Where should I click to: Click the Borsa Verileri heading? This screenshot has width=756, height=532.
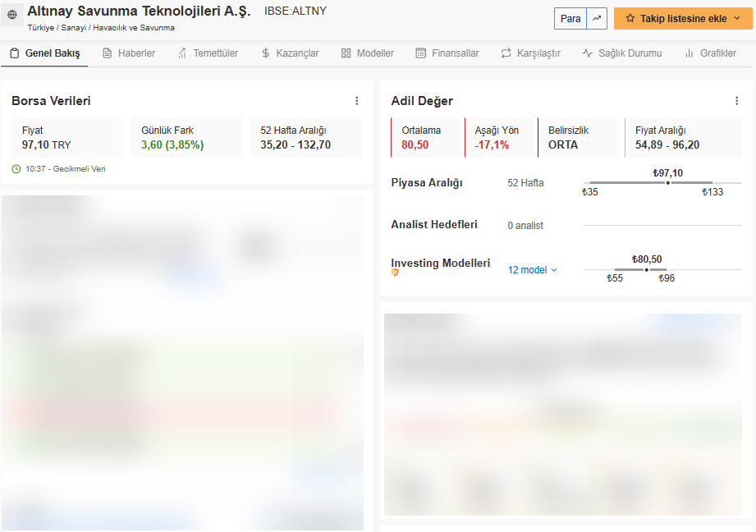(51, 101)
